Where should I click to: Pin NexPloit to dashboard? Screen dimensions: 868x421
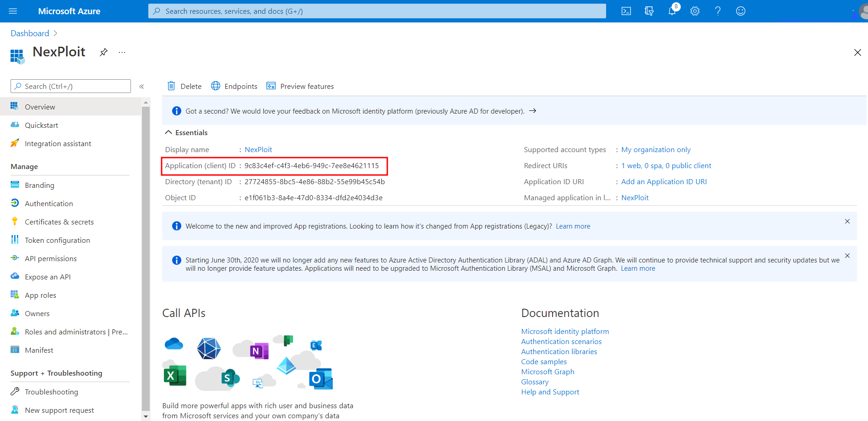(x=104, y=52)
